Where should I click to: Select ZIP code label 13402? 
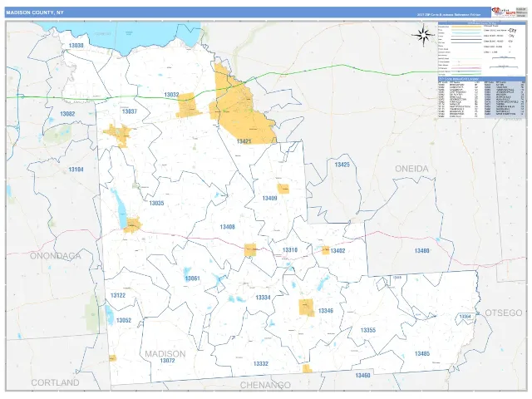tap(337, 251)
